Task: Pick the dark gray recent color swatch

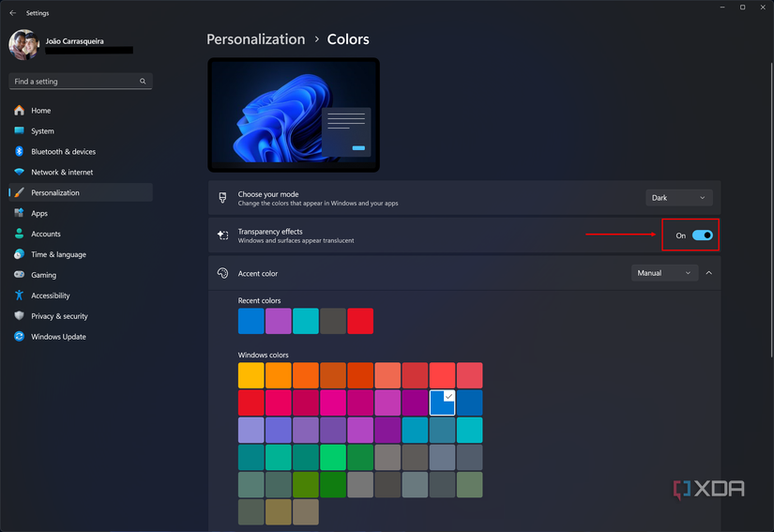Action: pos(333,321)
